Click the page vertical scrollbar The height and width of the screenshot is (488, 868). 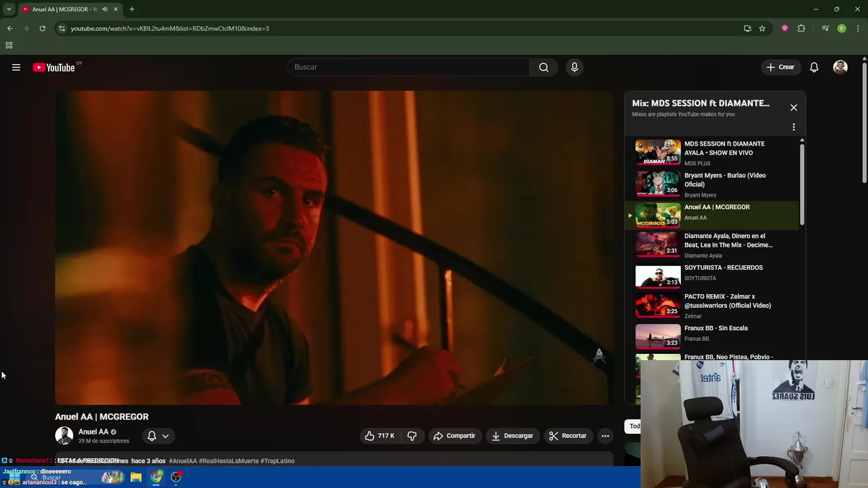(865, 122)
